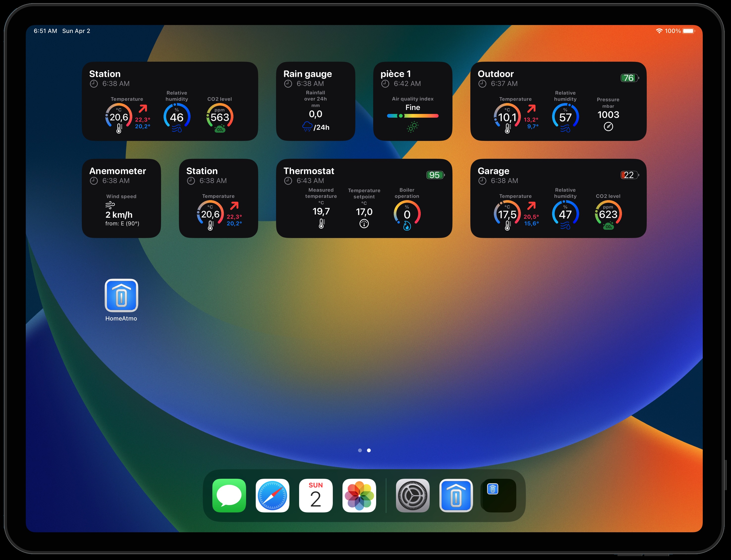This screenshot has width=731, height=560.
Task: Tap the Station humidity gauge showing 46
Action: tap(177, 117)
